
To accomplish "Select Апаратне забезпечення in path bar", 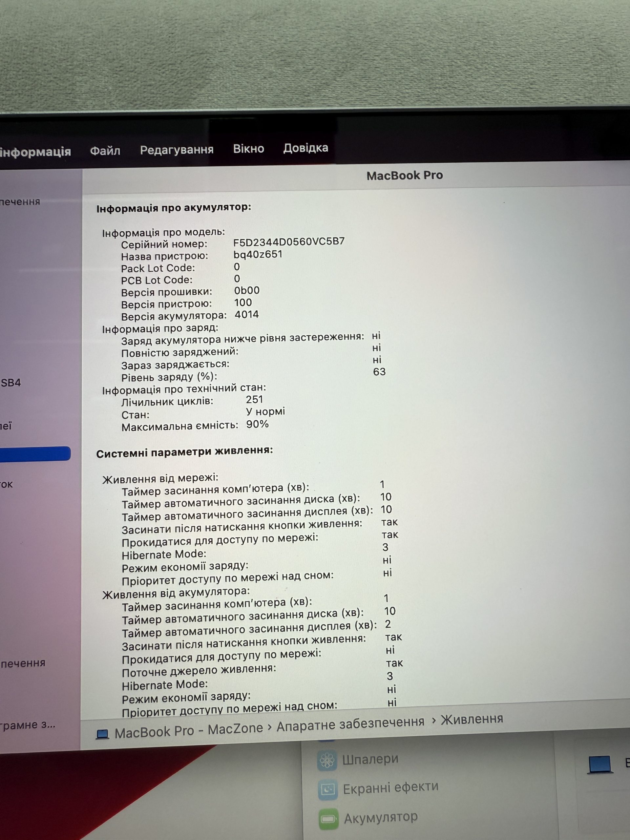I will [x=350, y=724].
